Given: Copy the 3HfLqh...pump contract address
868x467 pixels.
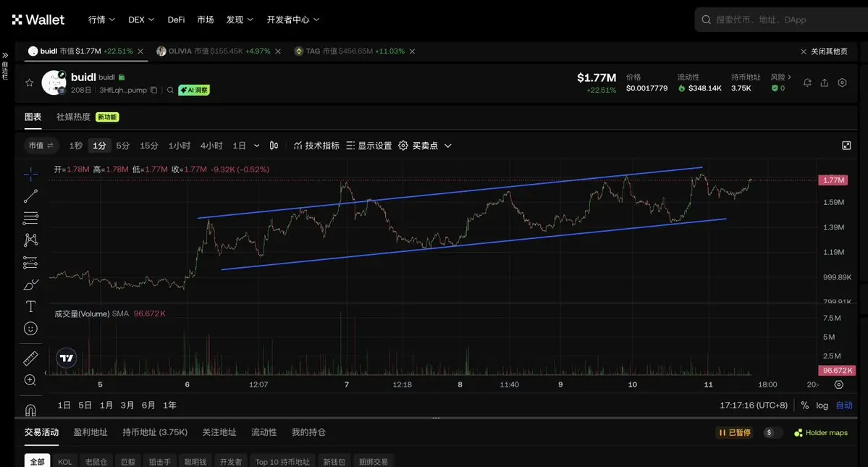Looking at the screenshot, I should pyautogui.click(x=154, y=91).
